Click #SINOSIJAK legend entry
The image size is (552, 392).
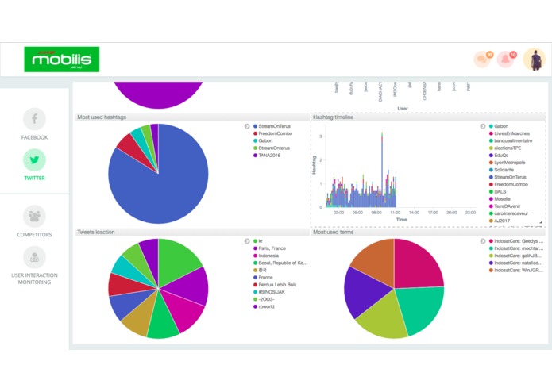pyautogui.click(x=269, y=292)
